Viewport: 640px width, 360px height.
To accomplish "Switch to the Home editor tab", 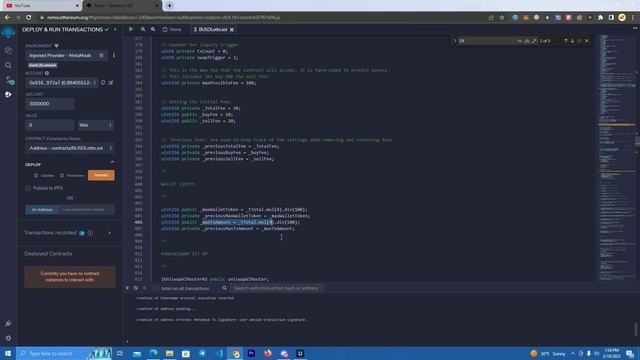I will pyautogui.click(x=172, y=29).
